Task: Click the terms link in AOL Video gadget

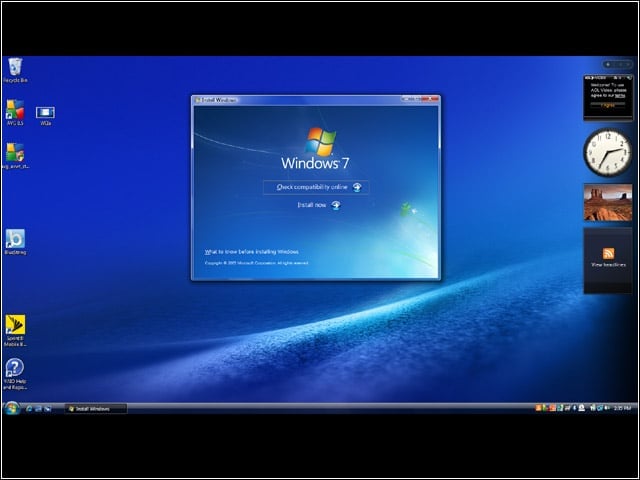Action: tap(620, 96)
